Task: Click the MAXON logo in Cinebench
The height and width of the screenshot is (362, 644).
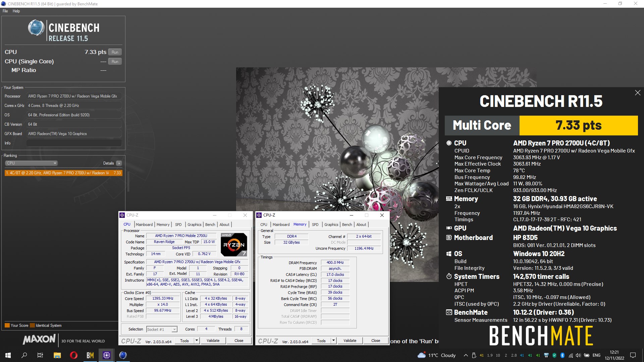Action: point(39,340)
